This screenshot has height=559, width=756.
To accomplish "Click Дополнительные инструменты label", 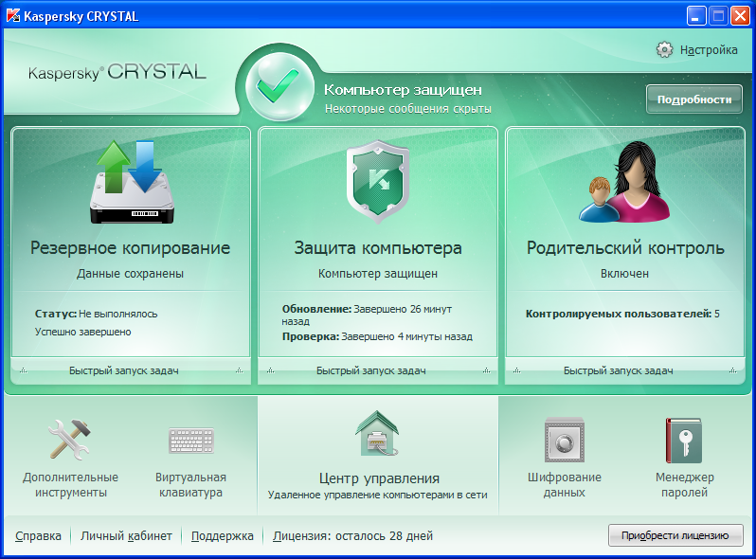I will pyautogui.click(x=70, y=485).
